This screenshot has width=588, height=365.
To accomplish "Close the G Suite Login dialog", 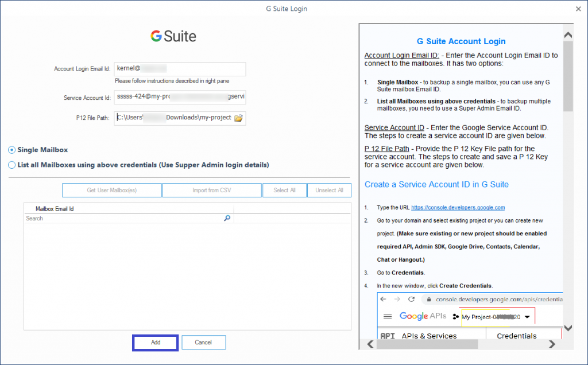I will (x=578, y=9).
